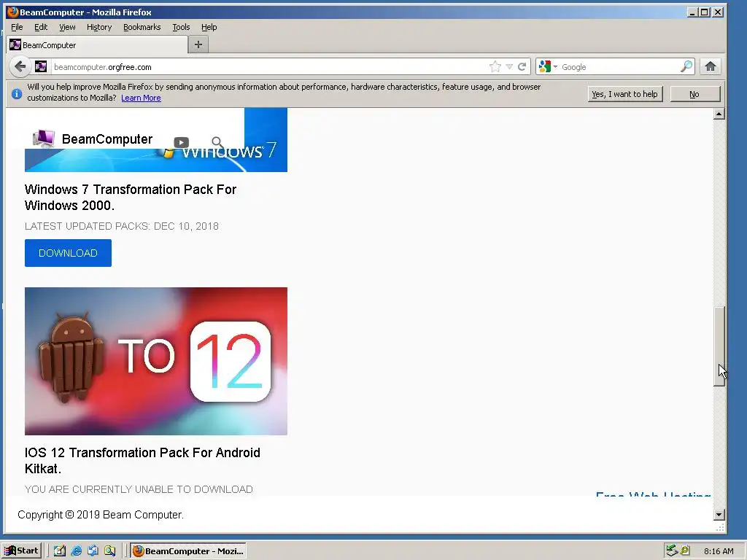Open the File menu

point(18,27)
